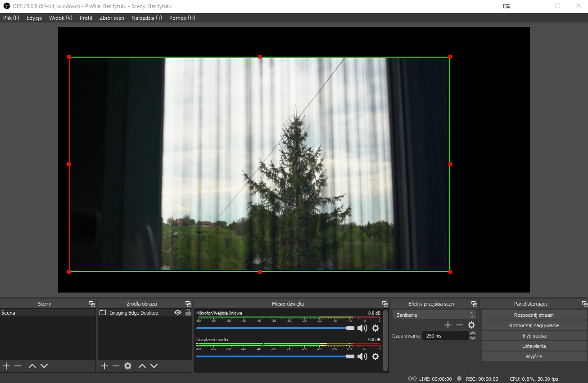Open the Narzędzia (T) menu
The image size is (588, 383).
pyautogui.click(x=147, y=18)
